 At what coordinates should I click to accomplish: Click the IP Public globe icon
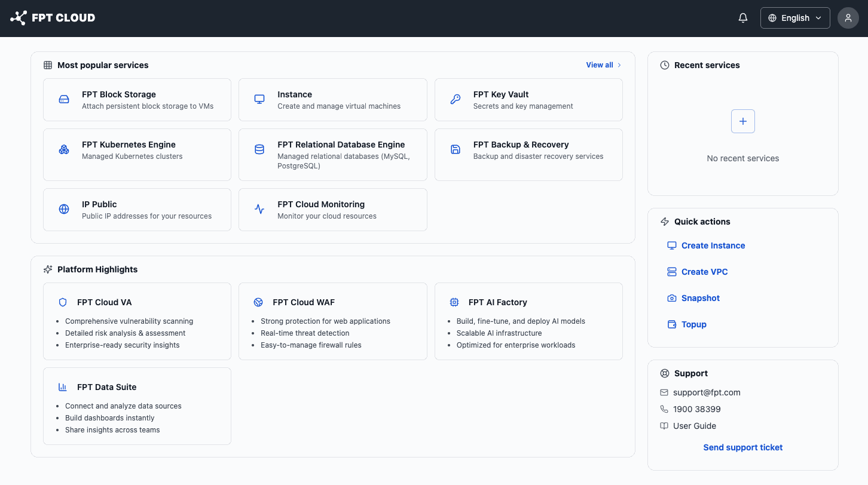(64, 209)
